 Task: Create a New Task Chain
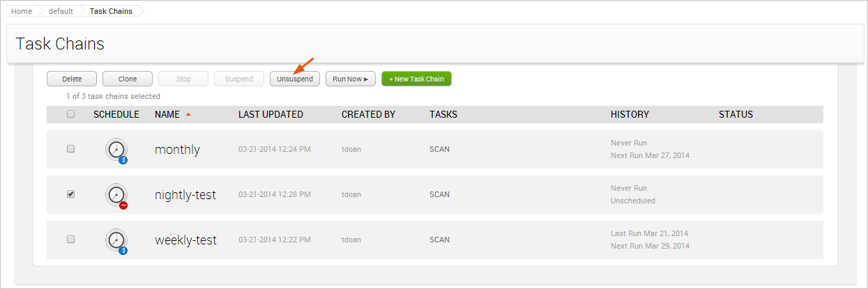pos(416,79)
